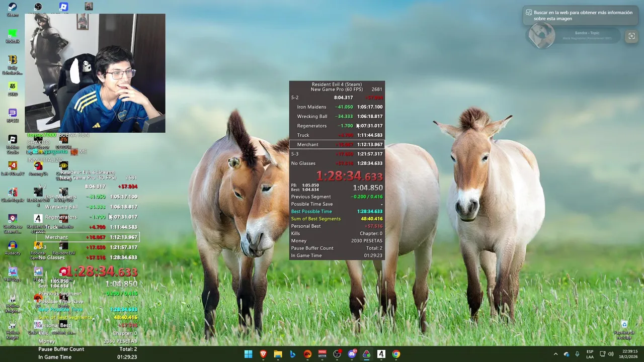Click the Pause Buffer Count row
The width and height of the screenshot is (644, 362).
(337, 248)
